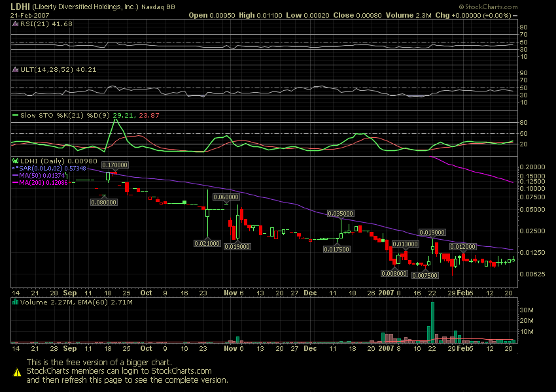The height and width of the screenshot is (392, 556).
Task: Click the 0.170000 price annotation
Action: coord(115,165)
